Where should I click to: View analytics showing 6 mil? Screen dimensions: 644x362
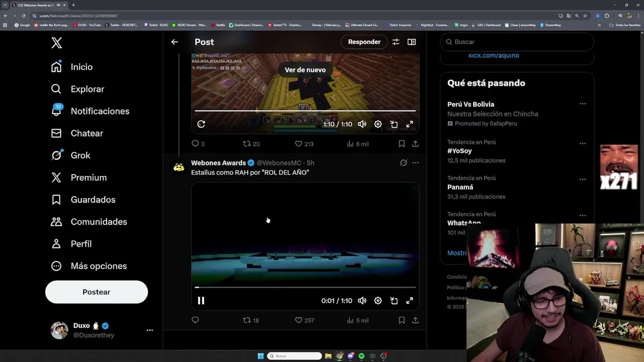tap(358, 144)
